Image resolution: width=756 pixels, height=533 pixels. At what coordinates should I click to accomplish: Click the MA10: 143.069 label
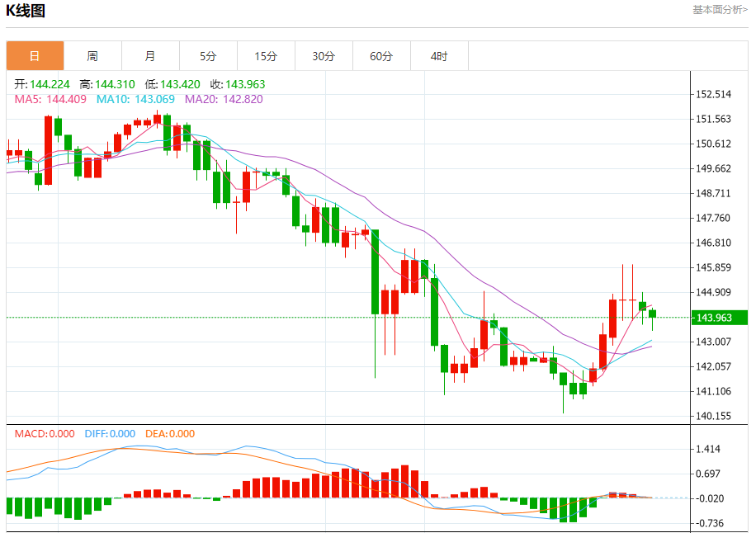point(135,99)
